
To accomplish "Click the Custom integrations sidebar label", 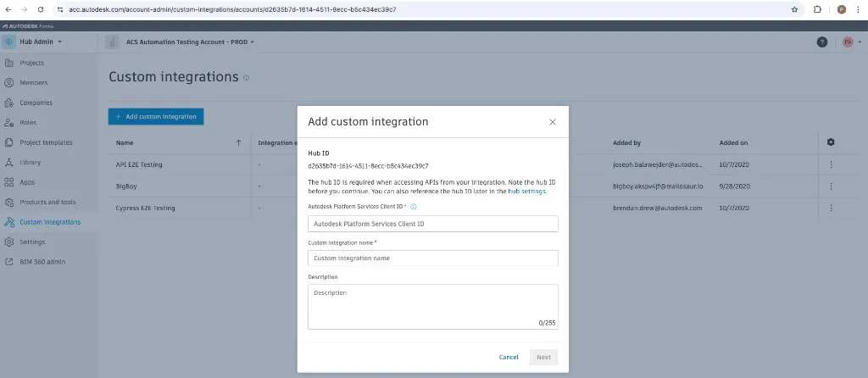I will 50,223.
